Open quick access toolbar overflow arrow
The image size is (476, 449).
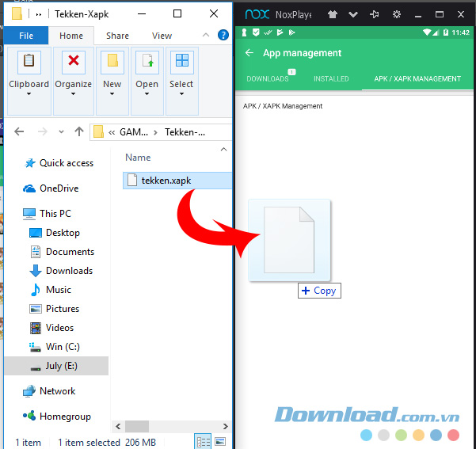point(39,14)
